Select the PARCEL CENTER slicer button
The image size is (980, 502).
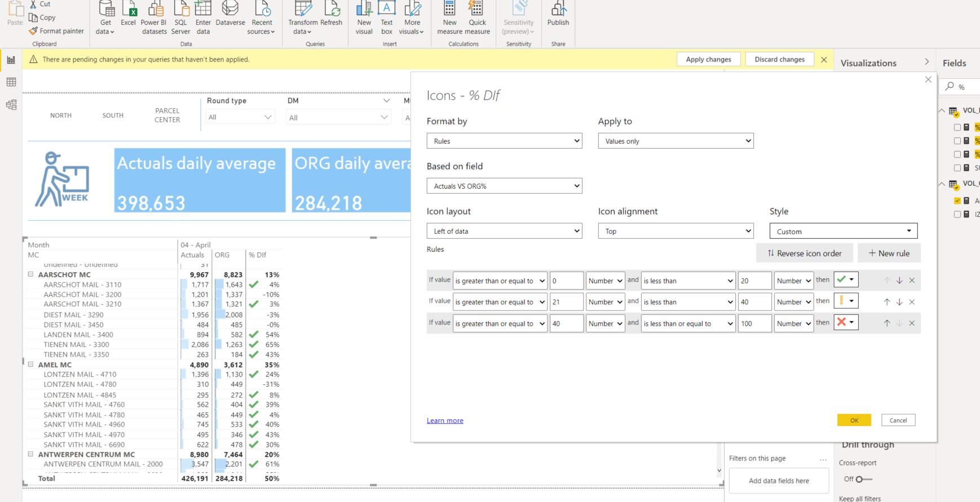(167, 115)
